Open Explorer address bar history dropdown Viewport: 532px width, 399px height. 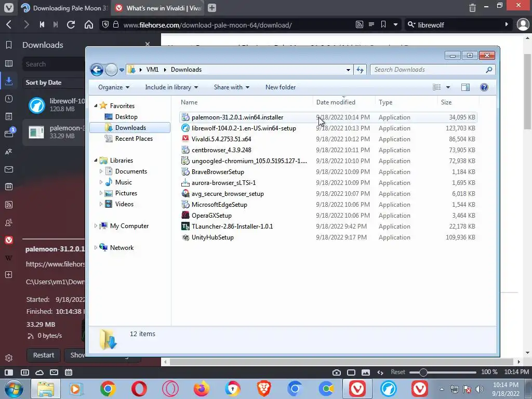coord(348,70)
